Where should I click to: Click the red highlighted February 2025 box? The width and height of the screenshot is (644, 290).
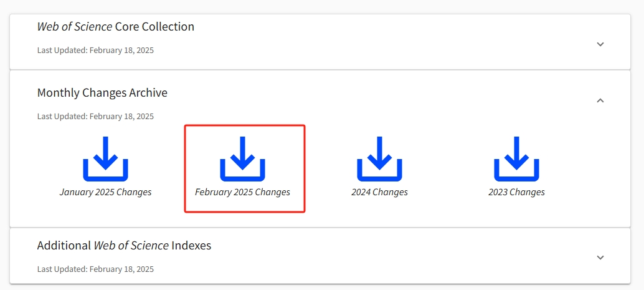(x=245, y=168)
